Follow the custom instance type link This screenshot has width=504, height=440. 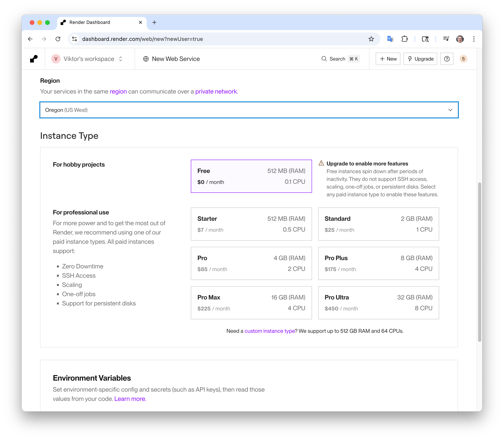(269, 331)
